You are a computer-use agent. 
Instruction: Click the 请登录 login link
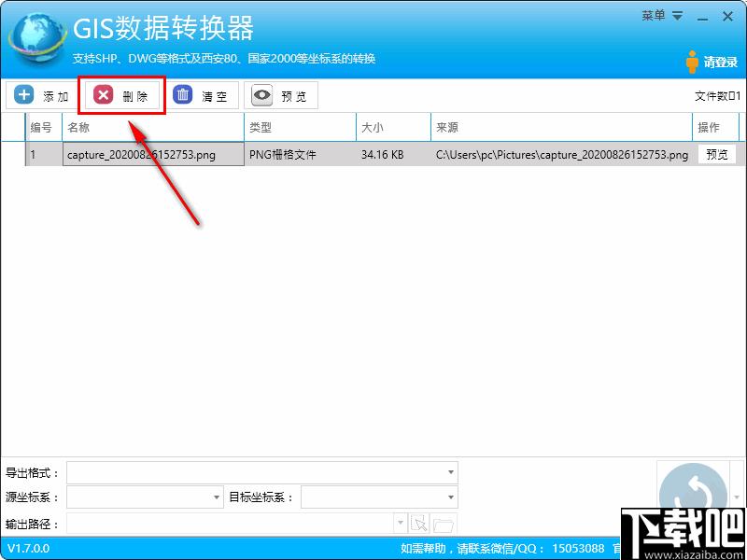pos(720,63)
